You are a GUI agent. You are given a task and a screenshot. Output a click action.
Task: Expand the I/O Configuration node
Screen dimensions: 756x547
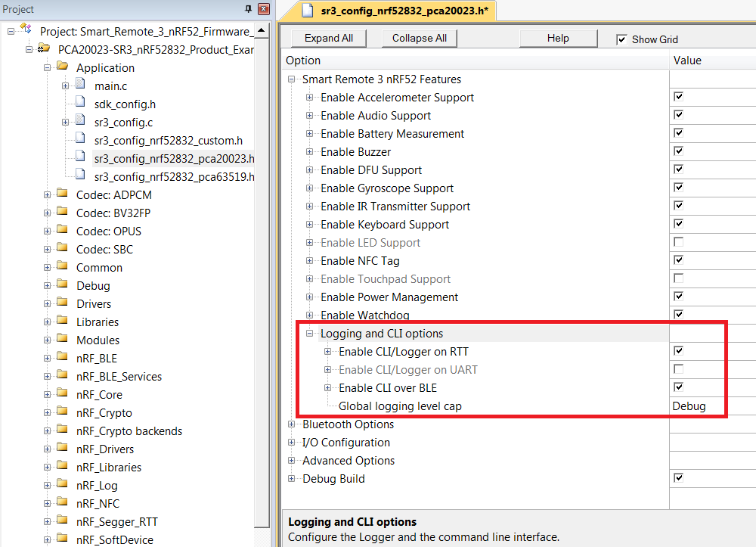[291, 443]
